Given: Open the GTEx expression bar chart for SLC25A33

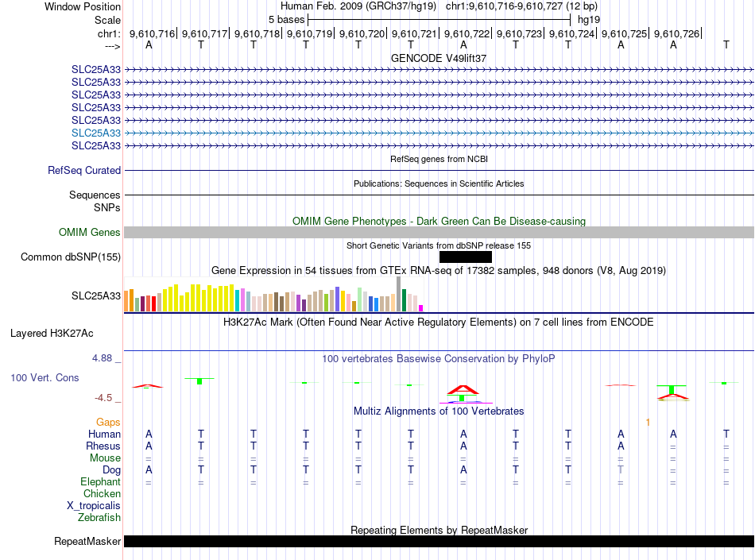Looking at the screenshot, I should pos(273,295).
